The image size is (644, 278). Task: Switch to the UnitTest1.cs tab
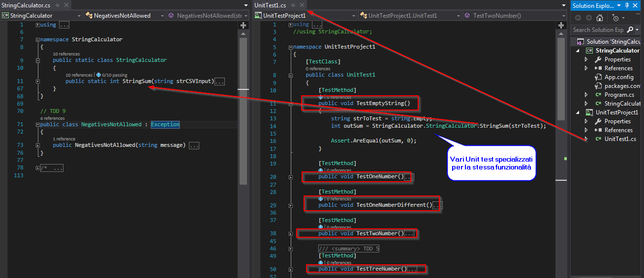(270, 5)
